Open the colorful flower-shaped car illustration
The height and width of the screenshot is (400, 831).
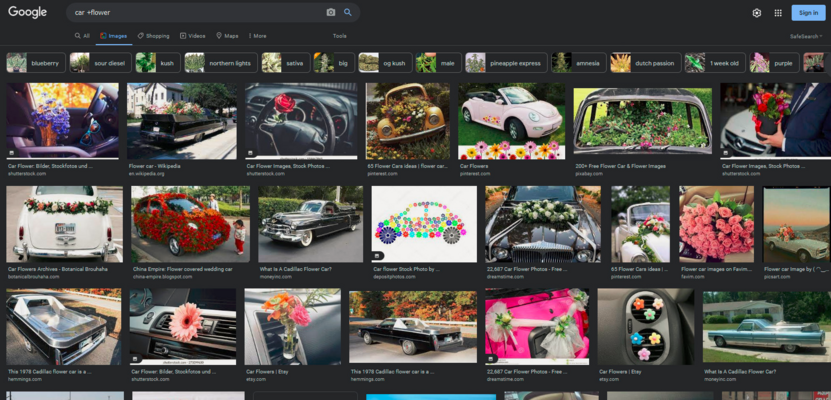point(424,224)
